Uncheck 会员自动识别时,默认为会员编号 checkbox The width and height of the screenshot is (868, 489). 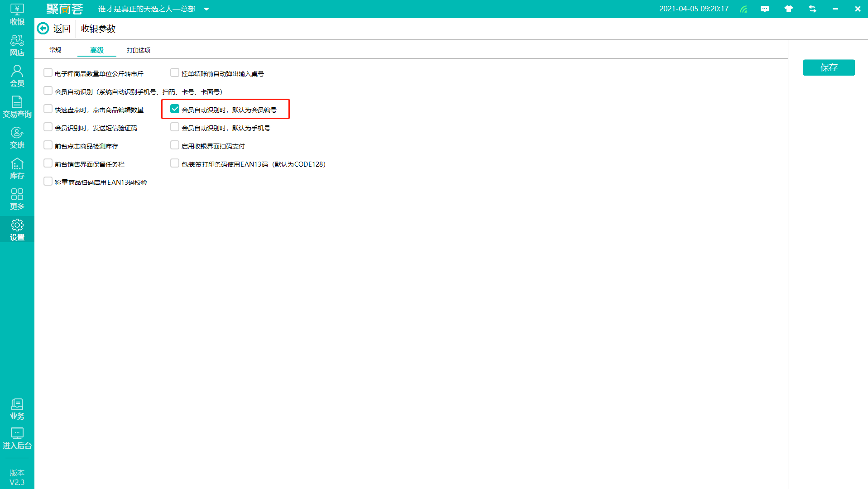pos(175,109)
